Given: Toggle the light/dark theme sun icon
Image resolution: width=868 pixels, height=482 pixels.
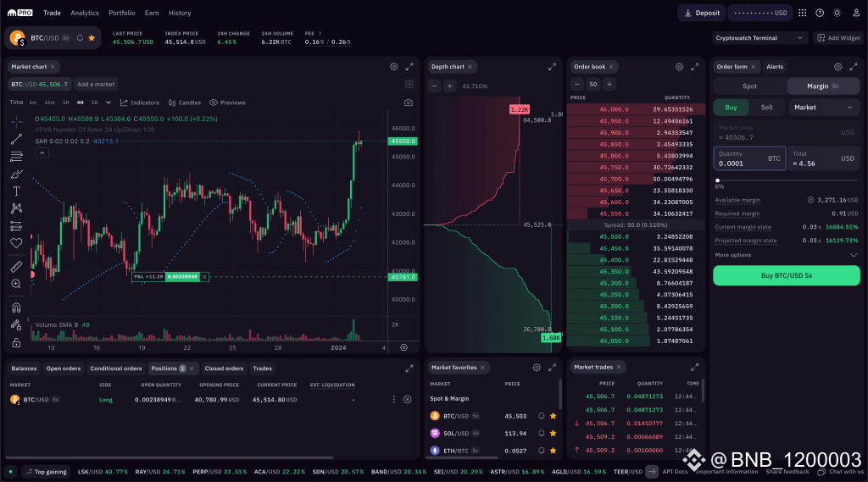Looking at the screenshot, I should [x=837, y=13].
